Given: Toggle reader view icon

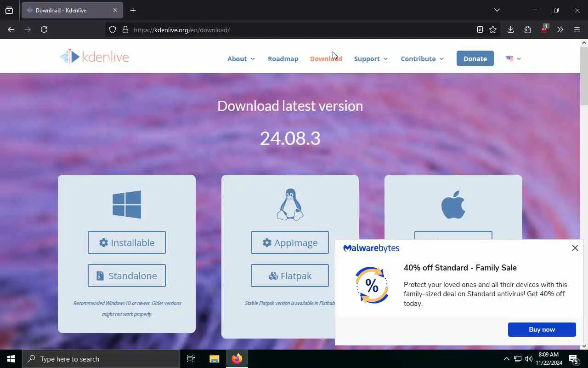Looking at the screenshot, I should click(480, 29).
